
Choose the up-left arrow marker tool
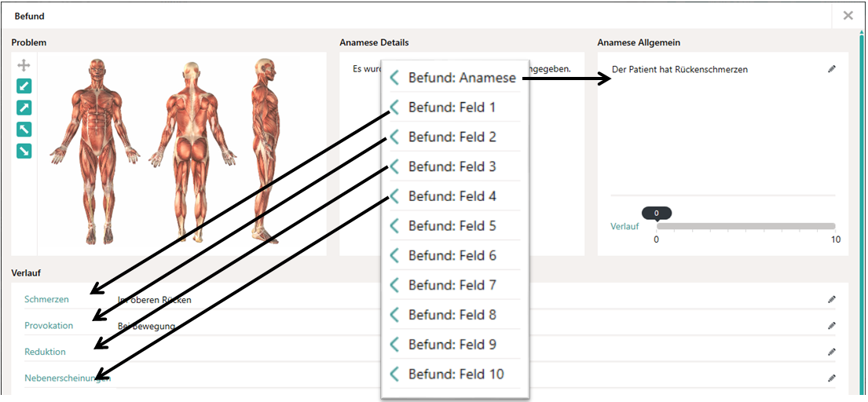tap(24, 130)
